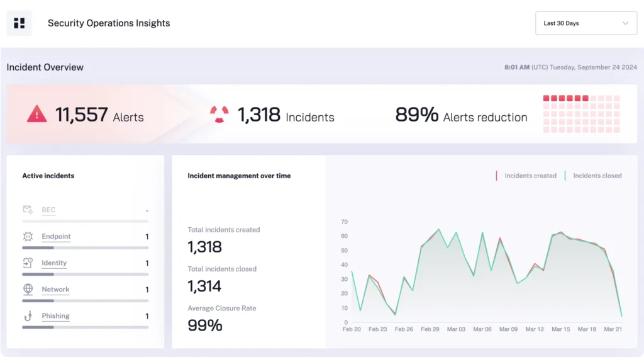
Task: Open the BEC incidents link
Action: coord(48,210)
